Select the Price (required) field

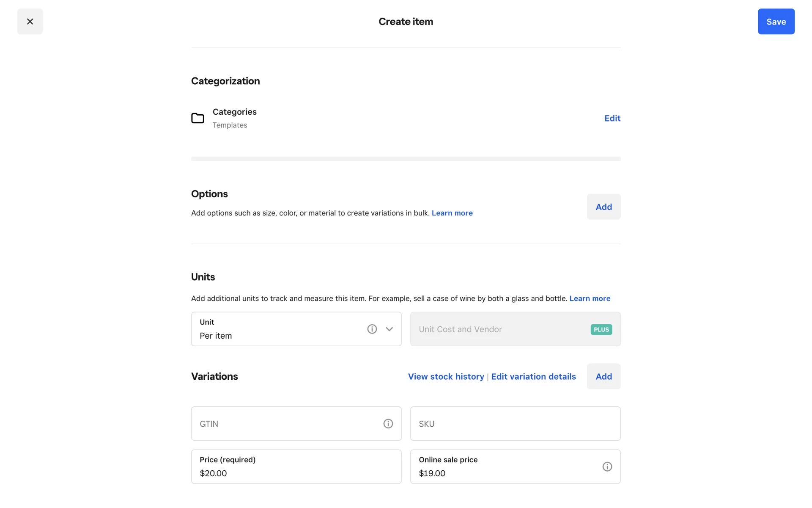click(x=296, y=467)
